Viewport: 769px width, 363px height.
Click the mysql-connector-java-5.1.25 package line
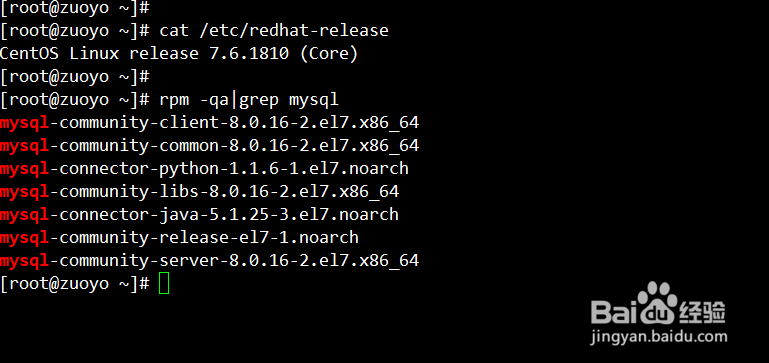click(199, 215)
